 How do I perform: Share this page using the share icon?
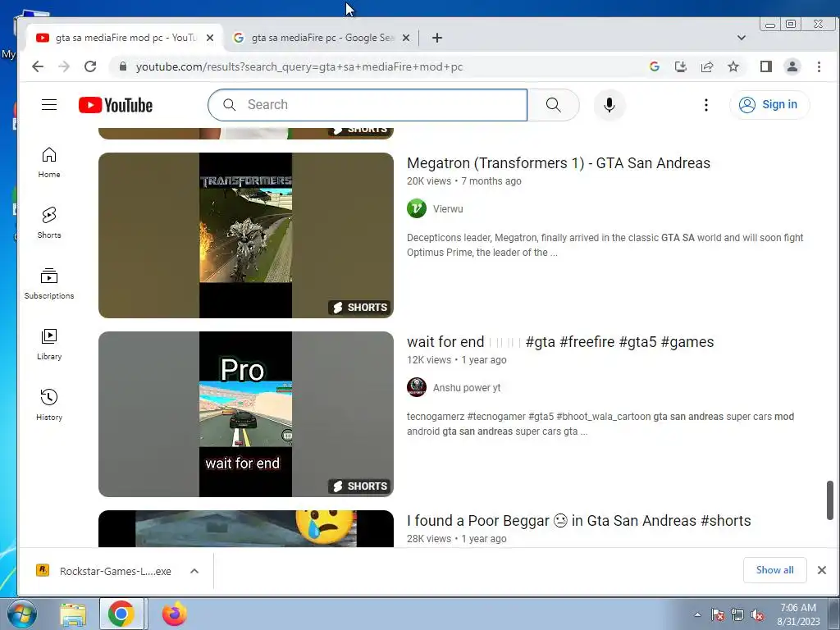[706, 66]
